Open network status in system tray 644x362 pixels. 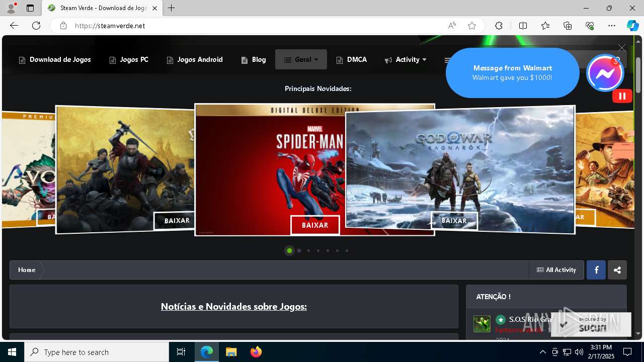567,352
